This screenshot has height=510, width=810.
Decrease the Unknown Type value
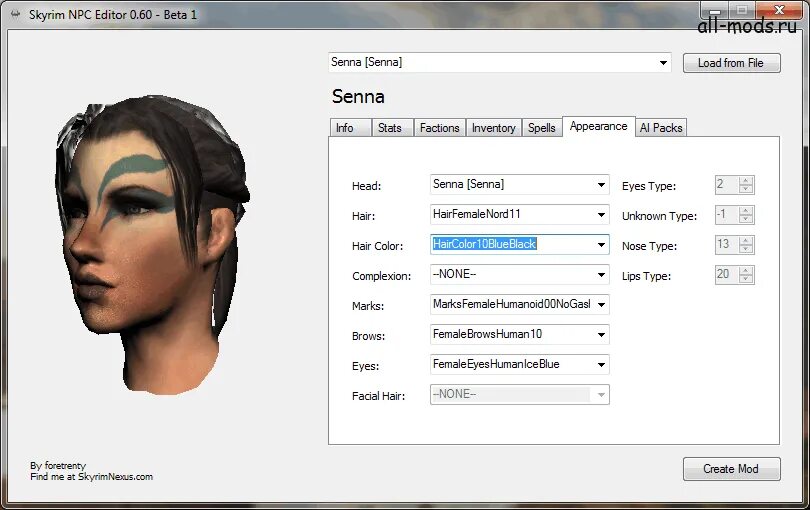[745, 219]
